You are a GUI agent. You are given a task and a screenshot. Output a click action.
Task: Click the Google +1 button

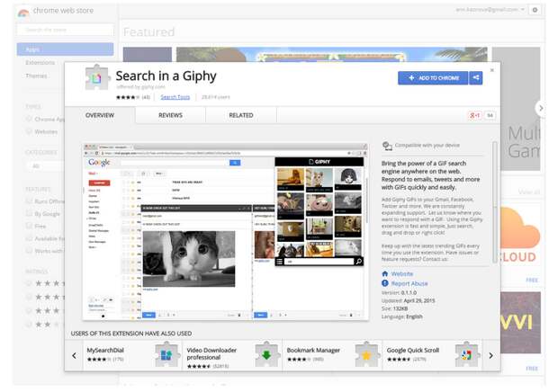474,115
